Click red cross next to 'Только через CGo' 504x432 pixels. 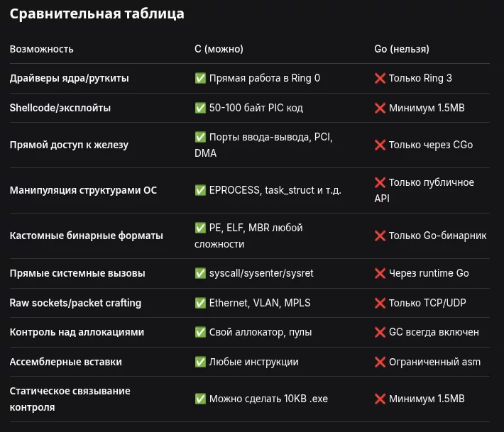tap(380, 145)
